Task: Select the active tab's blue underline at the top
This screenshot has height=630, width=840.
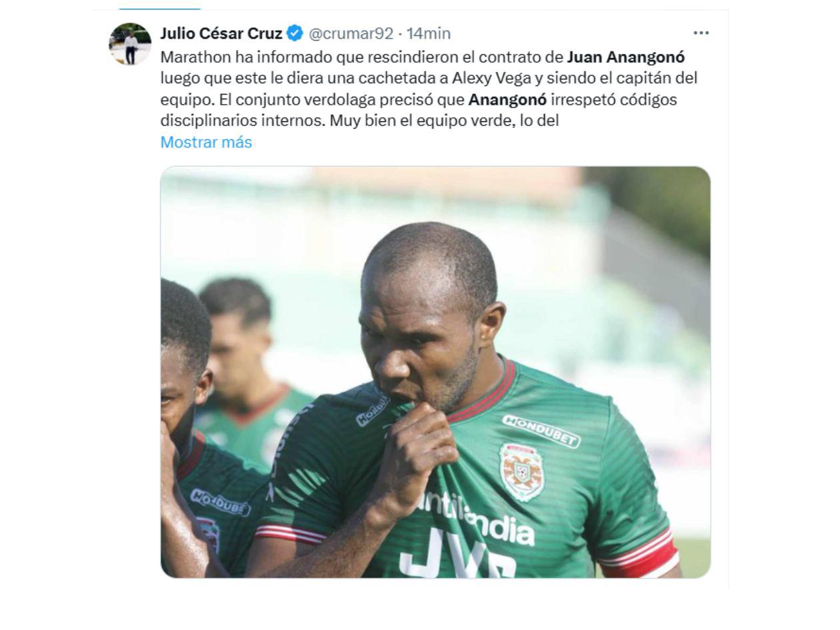Action: [x=159, y=9]
